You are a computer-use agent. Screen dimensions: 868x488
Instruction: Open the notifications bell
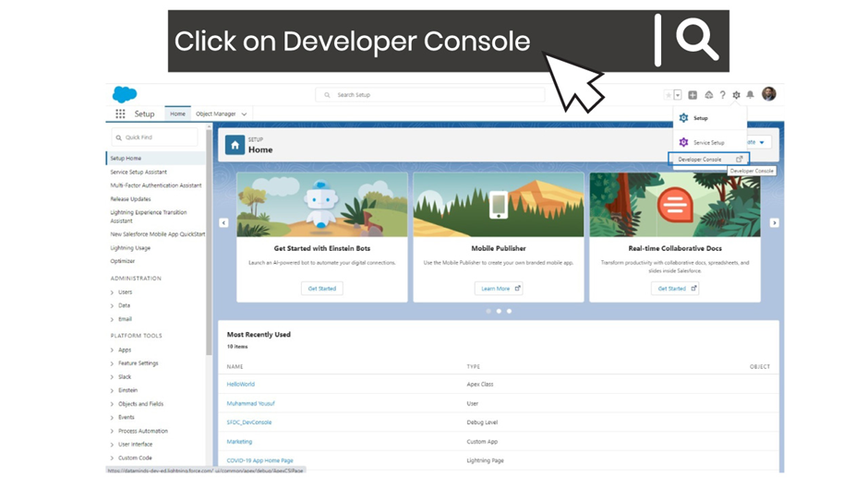tap(750, 95)
